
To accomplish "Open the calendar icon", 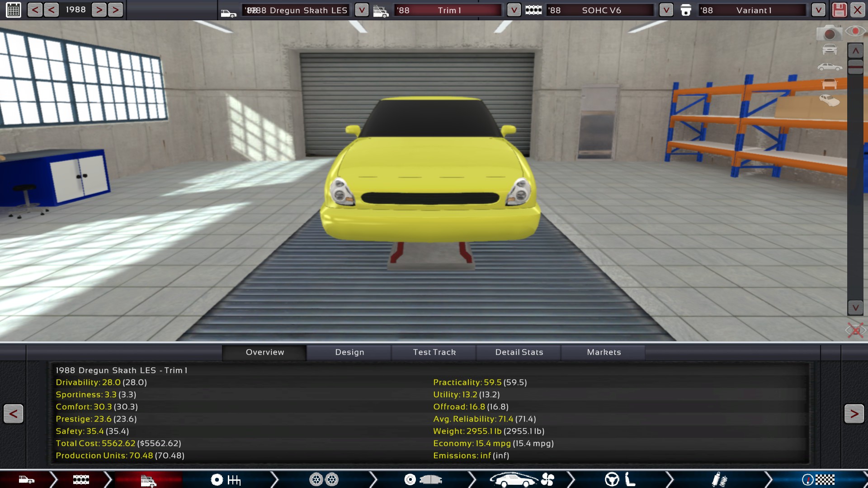I will 13,9.
